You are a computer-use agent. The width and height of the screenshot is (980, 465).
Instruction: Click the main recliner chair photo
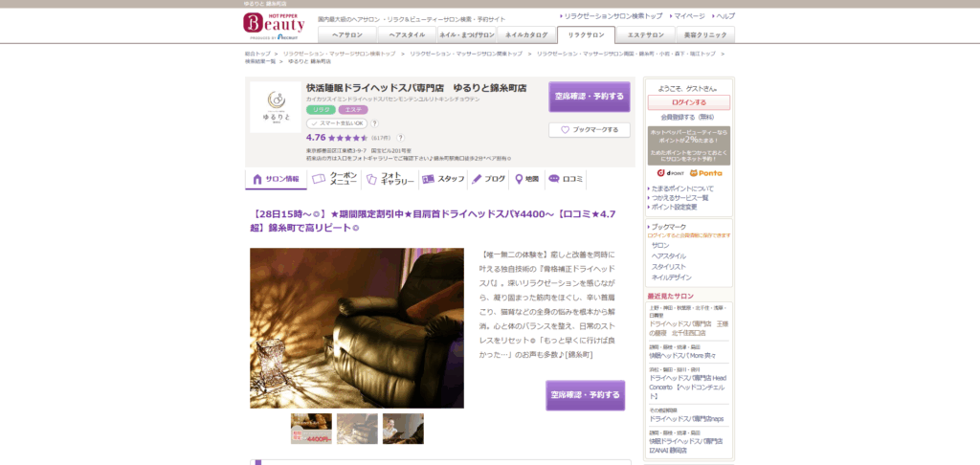[357, 328]
